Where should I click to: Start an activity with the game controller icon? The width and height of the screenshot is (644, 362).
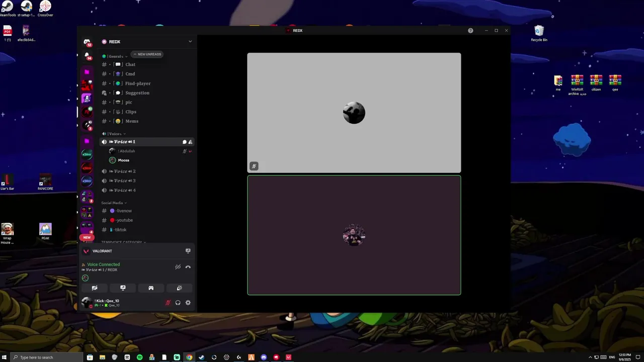point(151,288)
